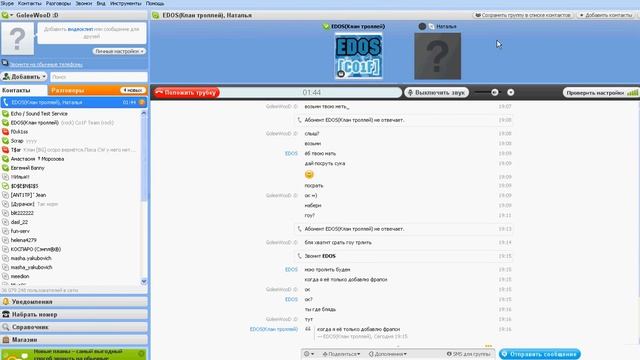
Task: Click Наталья's avatar placeholder
Action: tap(438, 56)
